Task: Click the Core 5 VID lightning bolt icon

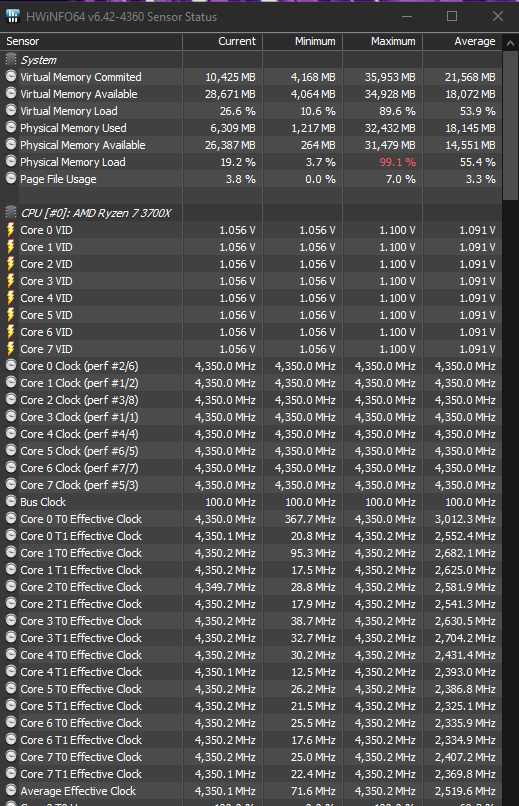Action: tap(11, 315)
